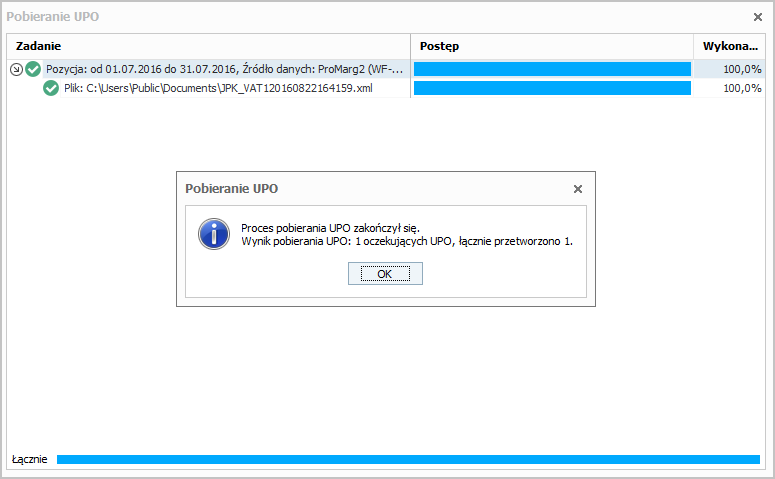775x479 pixels.
Task: Click the green checkmark beside Plik row
Action: 51,88
